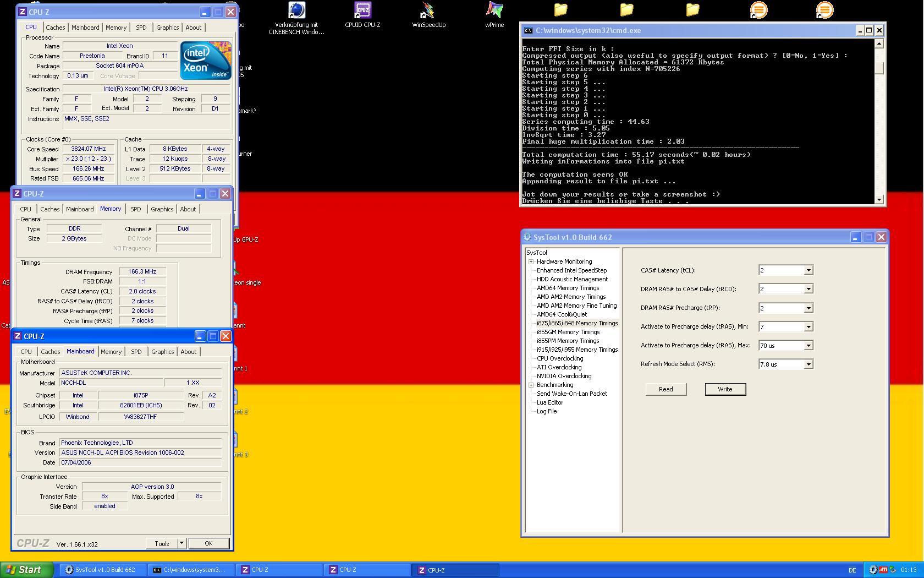
Task: Click the Write button in SysTool
Action: [x=725, y=389]
